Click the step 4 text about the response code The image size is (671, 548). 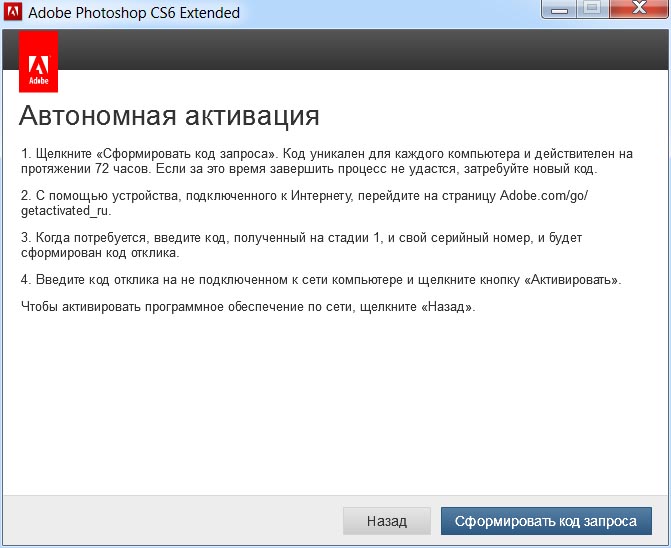[320, 280]
